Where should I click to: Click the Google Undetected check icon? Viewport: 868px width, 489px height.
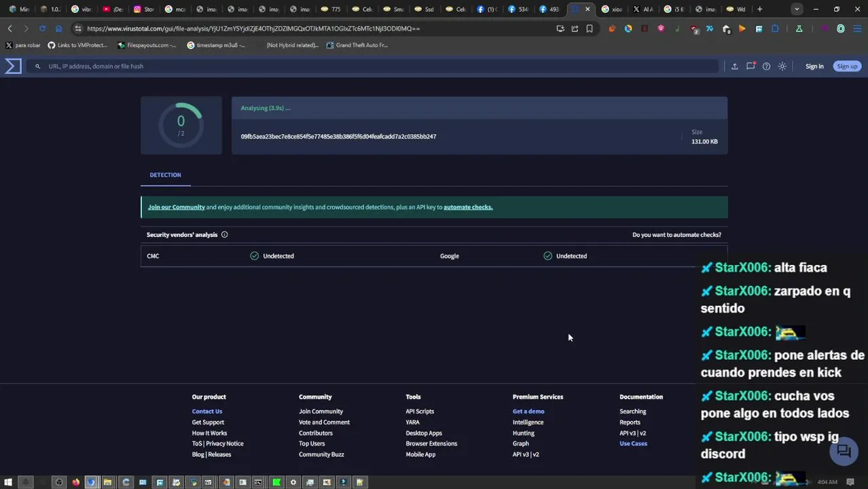point(547,256)
